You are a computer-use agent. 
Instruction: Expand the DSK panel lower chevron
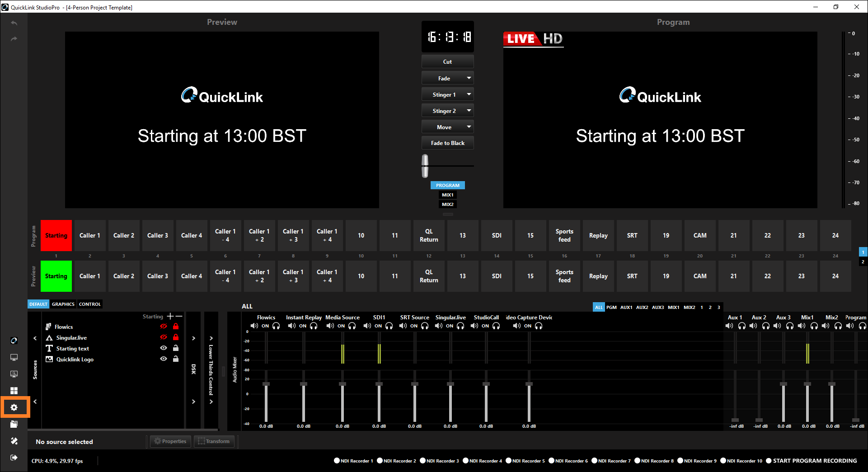[194, 401]
